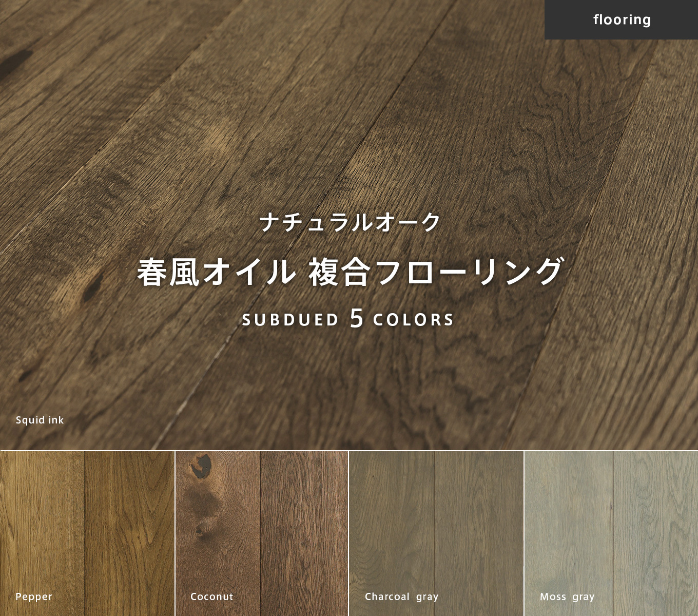Select the Coconut color swatch
Image resolution: width=698 pixels, height=616 pixels.
(262, 534)
